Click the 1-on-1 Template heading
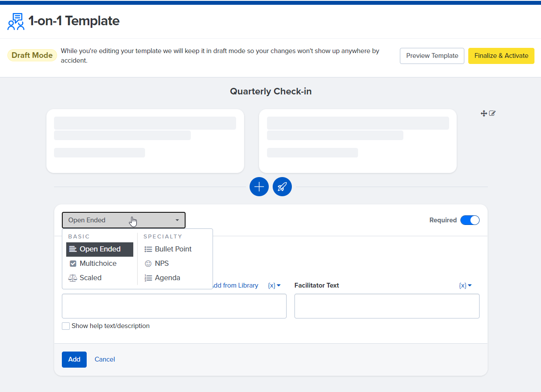Viewport: 541px width, 392px height. 74,21
